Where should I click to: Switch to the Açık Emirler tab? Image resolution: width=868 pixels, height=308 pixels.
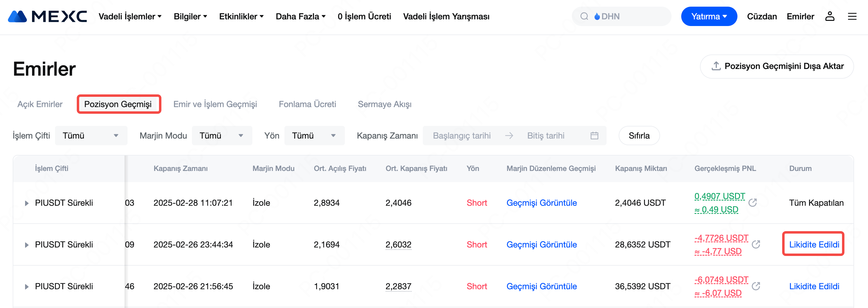point(40,104)
